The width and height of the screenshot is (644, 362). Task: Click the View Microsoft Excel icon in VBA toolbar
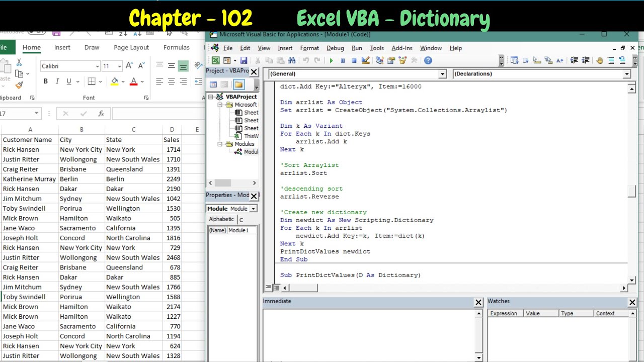click(216, 60)
